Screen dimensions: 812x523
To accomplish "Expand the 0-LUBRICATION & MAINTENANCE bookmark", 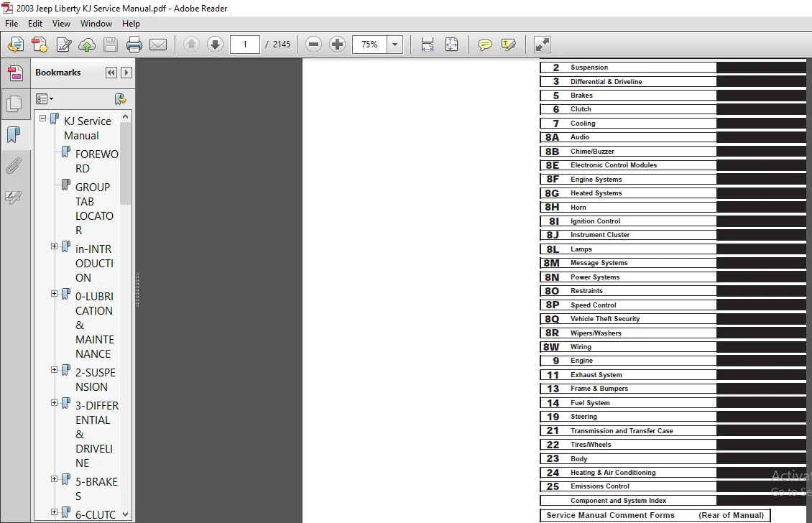I will (x=55, y=294).
